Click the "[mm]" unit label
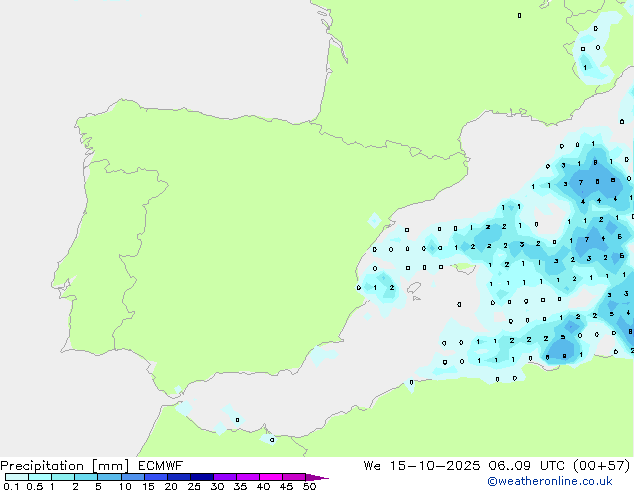 point(110,466)
